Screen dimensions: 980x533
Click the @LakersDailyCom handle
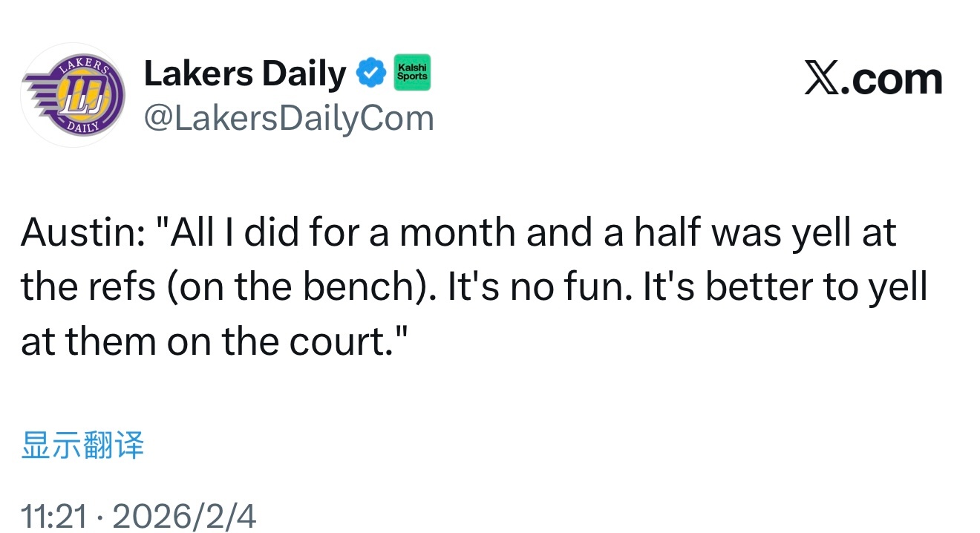point(288,119)
